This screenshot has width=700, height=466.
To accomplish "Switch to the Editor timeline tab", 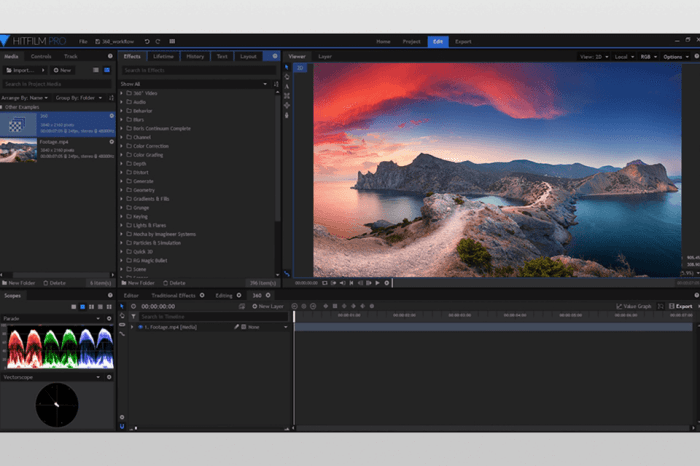I will (131, 295).
